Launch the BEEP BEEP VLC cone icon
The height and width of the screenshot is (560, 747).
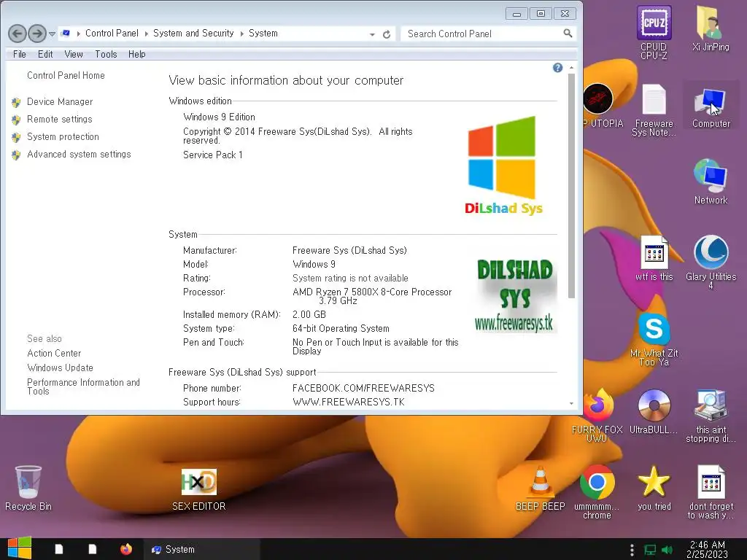[540, 488]
